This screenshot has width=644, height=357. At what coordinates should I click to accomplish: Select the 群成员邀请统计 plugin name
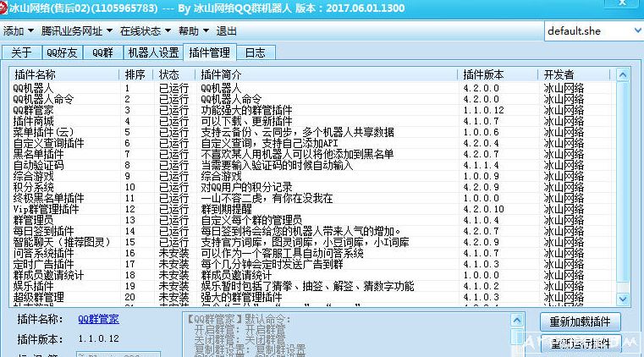pos(48,275)
